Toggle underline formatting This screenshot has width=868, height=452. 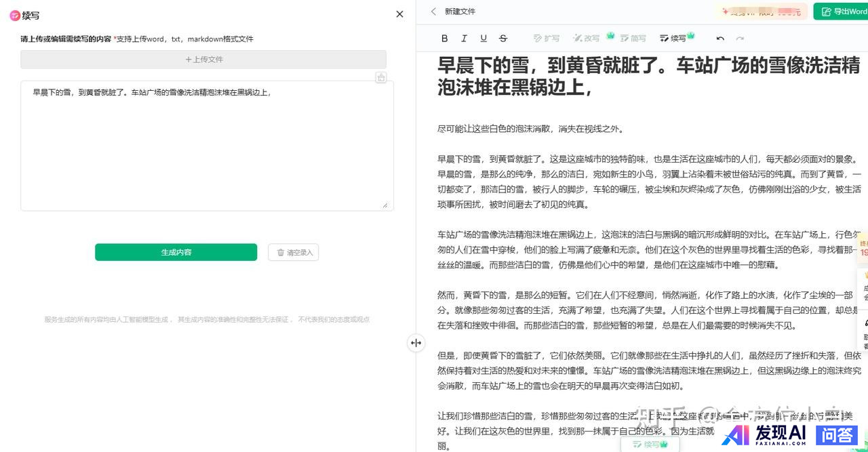484,39
